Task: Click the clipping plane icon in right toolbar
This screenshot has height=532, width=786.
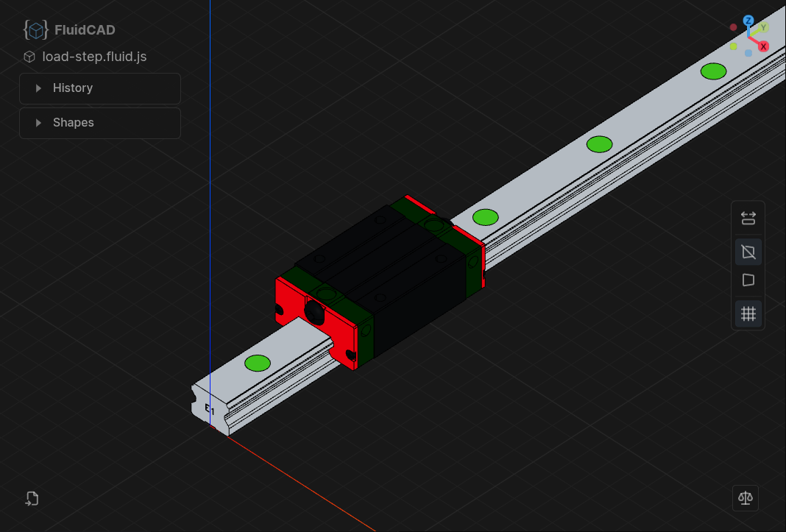Action: tap(748, 252)
